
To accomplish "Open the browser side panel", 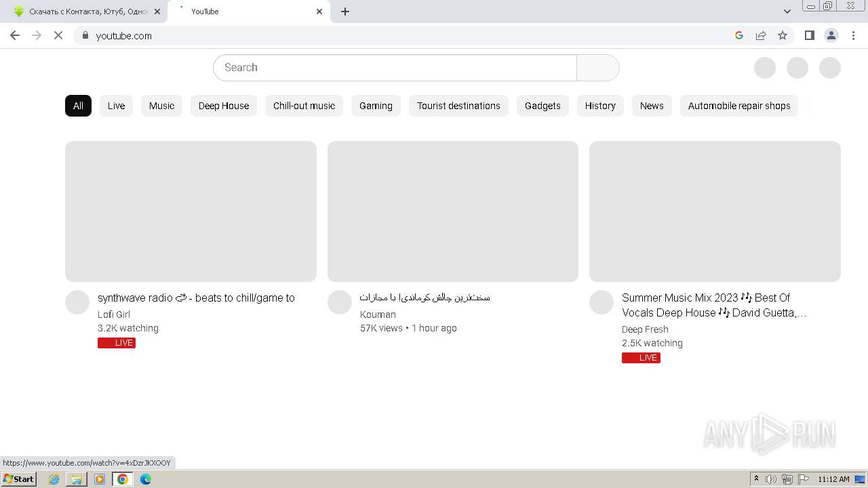I will tap(809, 35).
